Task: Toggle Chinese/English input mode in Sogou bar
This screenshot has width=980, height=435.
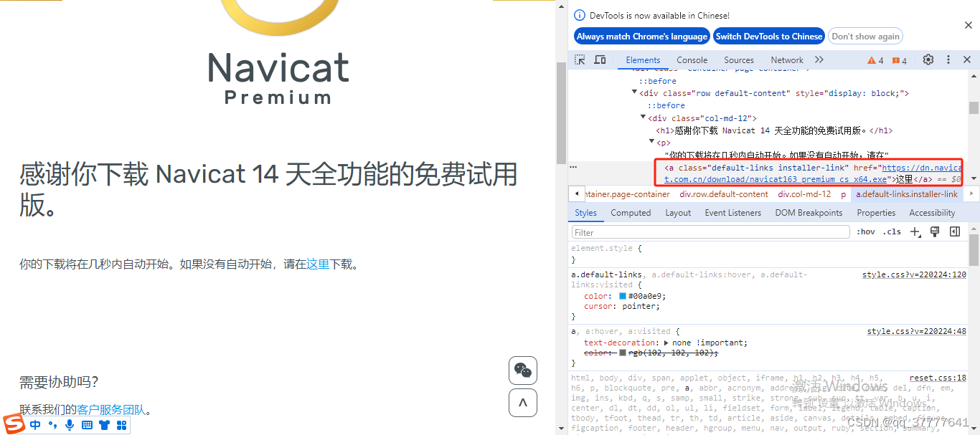Action: [x=34, y=424]
